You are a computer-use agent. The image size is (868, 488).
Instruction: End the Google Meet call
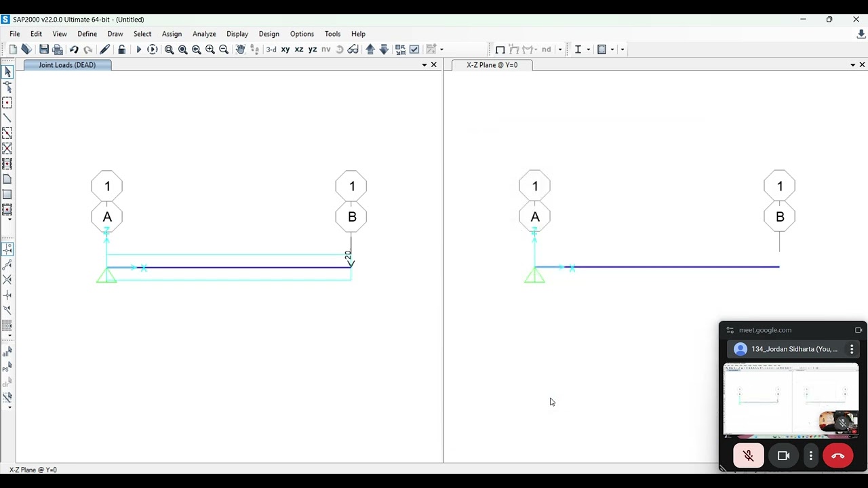click(837, 456)
